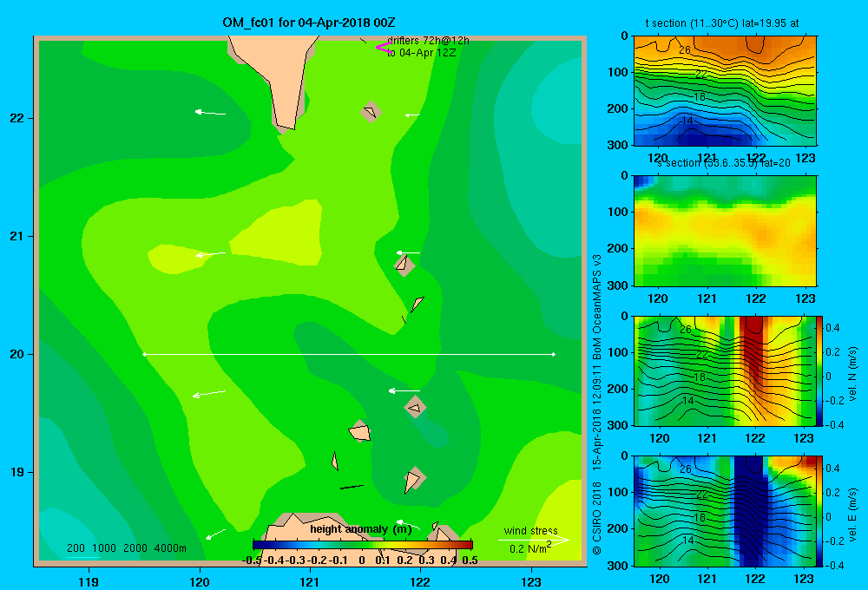Open the temperature section panel at lat=19.95
The width and height of the screenshot is (868, 590).
pos(725,91)
